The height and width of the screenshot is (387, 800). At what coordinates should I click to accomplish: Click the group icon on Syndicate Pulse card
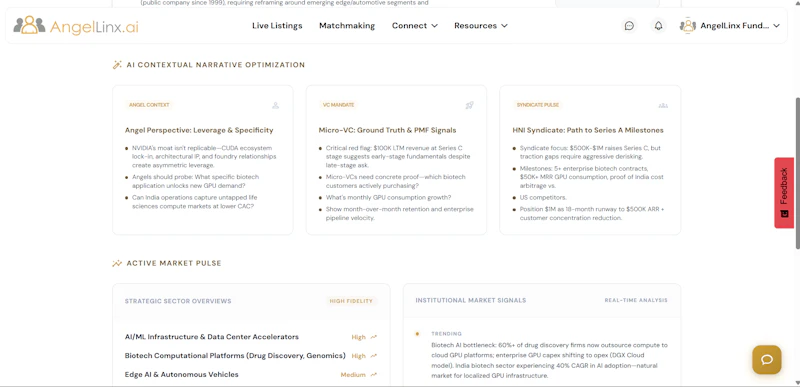pyautogui.click(x=663, y=106)
